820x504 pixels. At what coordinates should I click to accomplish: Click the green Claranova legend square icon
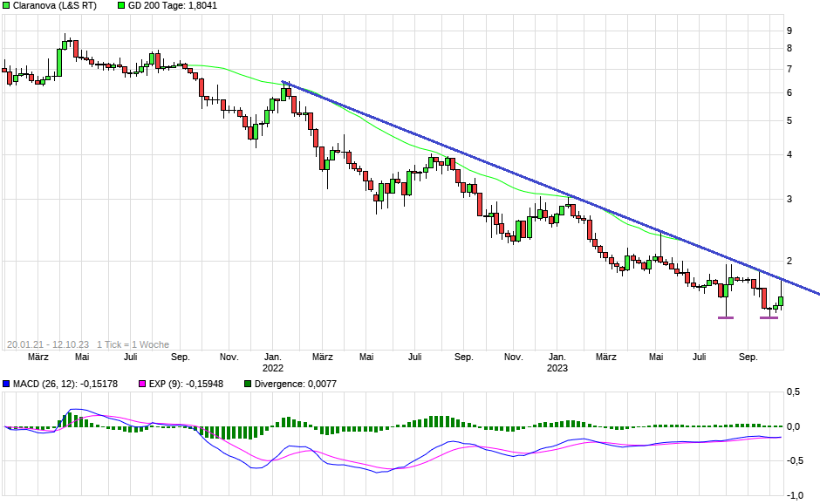pyautogui.click(x=6, y=7)
